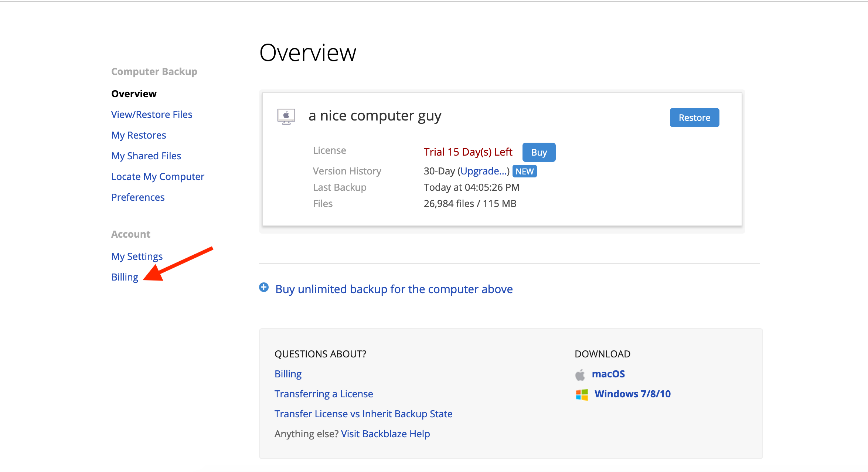Open Preferences in the sidebar

point(138,197)
